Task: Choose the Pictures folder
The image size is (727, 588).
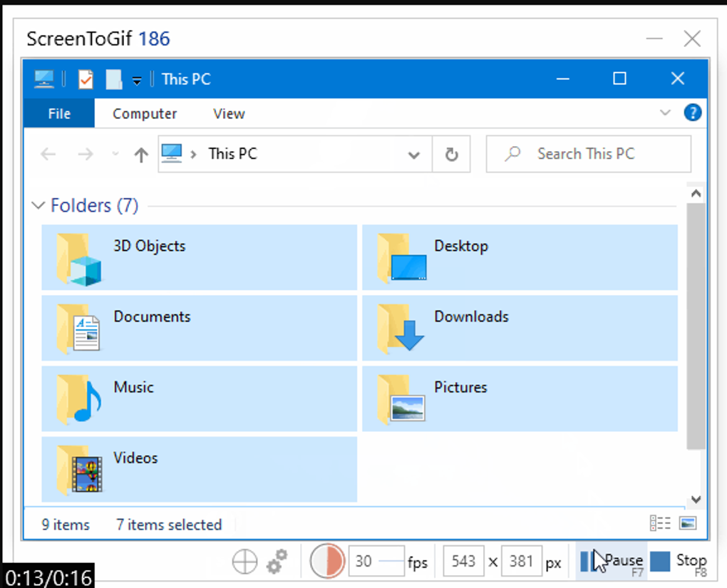Action: 520,399
